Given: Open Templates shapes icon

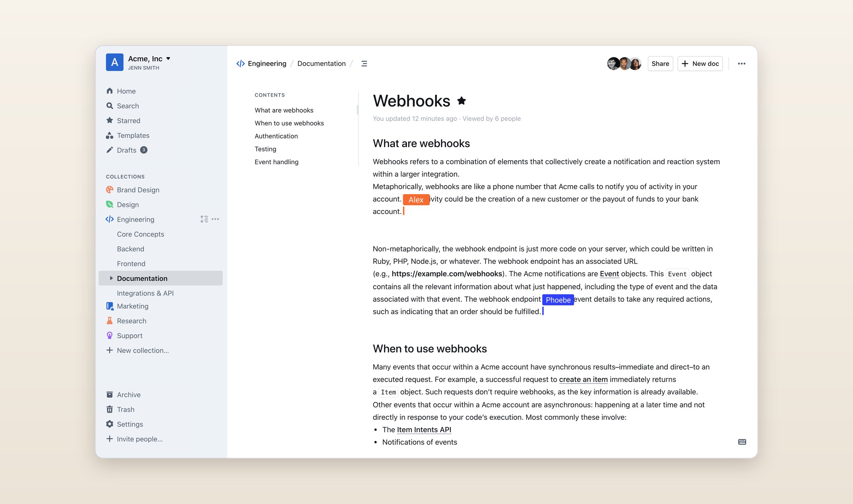Looking at the screenshot, I should 109,135.
